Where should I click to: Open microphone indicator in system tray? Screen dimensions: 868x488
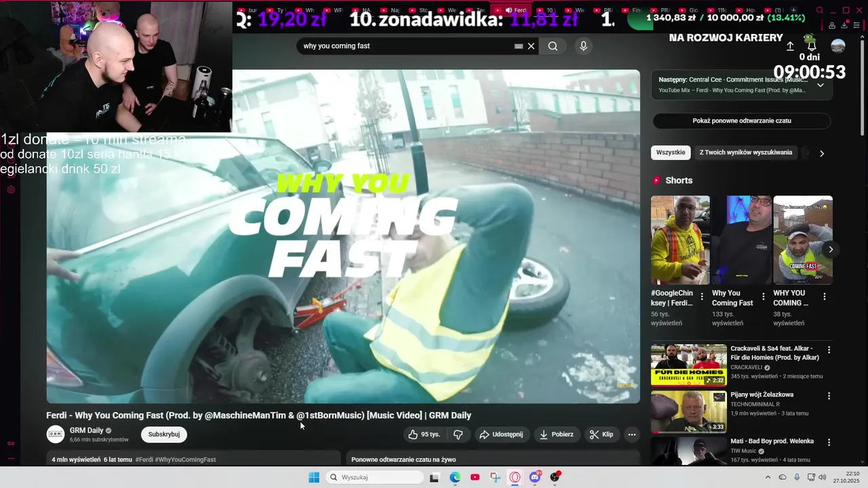[797, 477]
